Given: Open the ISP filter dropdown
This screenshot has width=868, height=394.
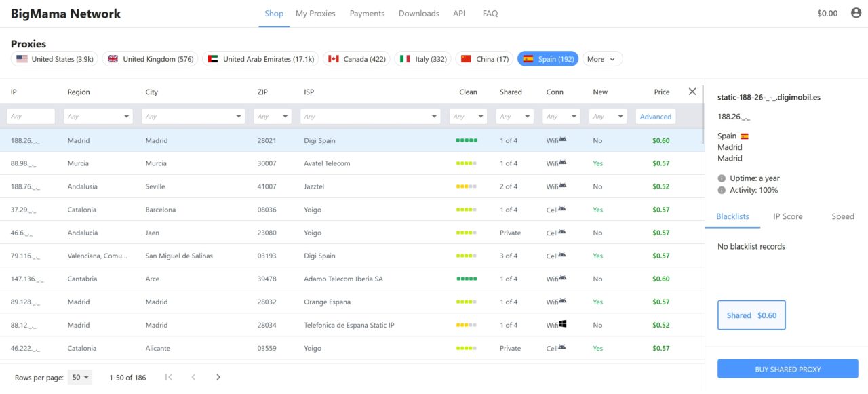Looking at the screenshot, I should click(370, 116).
